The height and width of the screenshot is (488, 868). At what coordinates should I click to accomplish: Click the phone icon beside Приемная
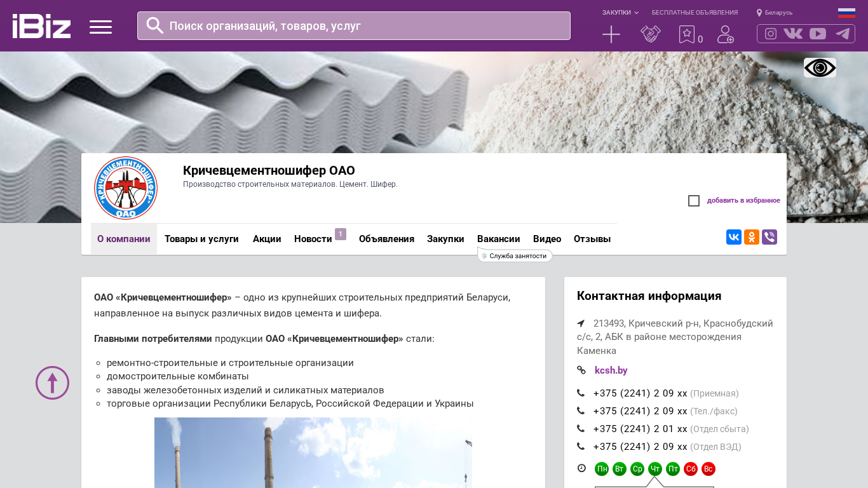[x=581, y=393]
